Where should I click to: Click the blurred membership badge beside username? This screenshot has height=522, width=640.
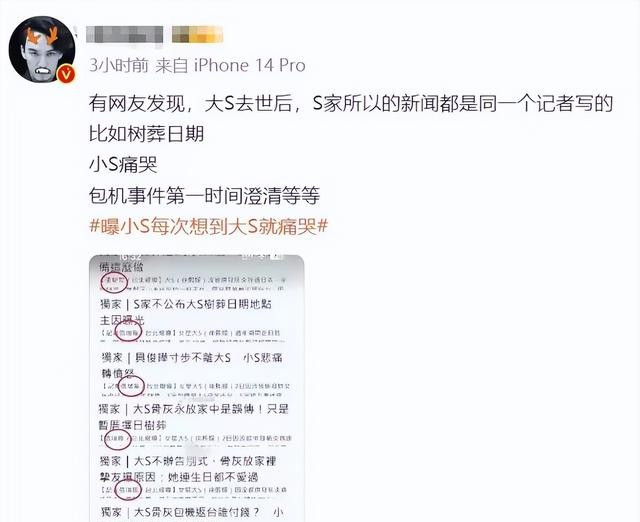pyautogui.click(x=197, y=34)
